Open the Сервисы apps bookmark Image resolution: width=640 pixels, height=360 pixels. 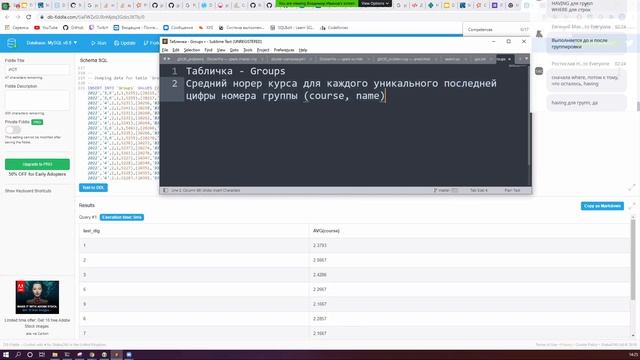click(17, 28)
